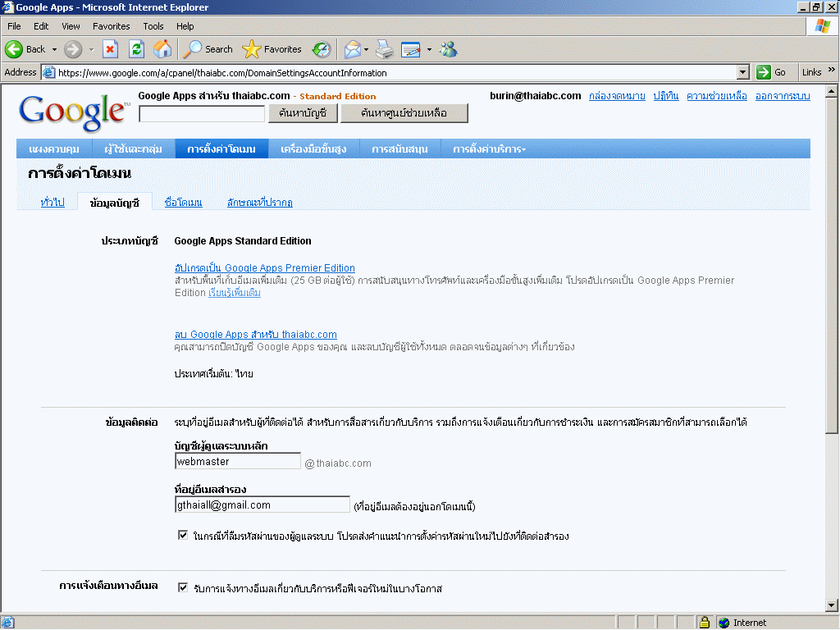The image size is (840, 630).
Task: Click the Google logo
Action: (x=73, y=112)
